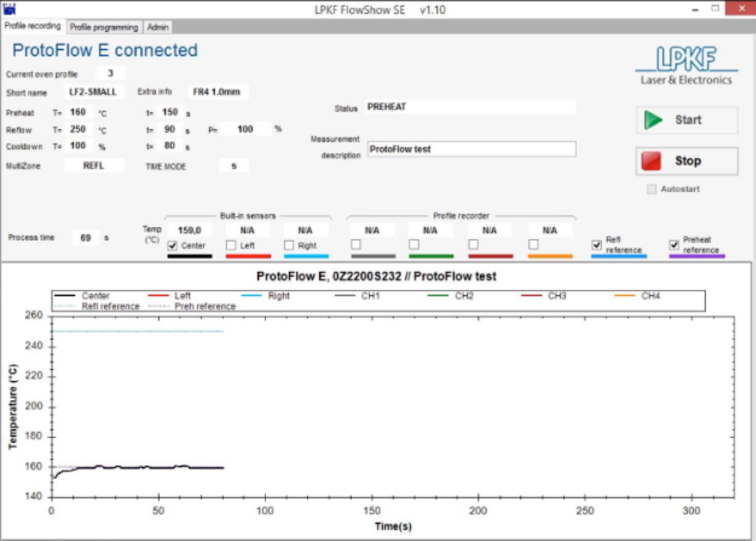Click the Current oven profile value 3

click(x=110, y=73)
